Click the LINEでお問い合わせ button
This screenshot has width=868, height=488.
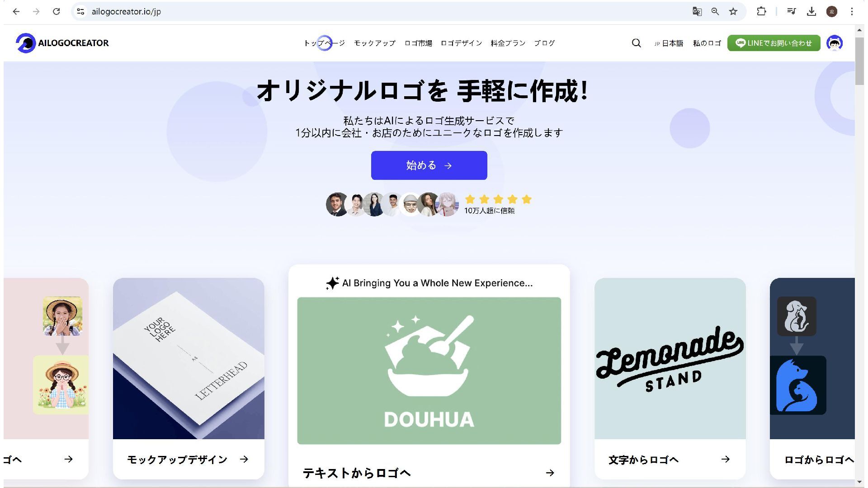pos(774,43)
